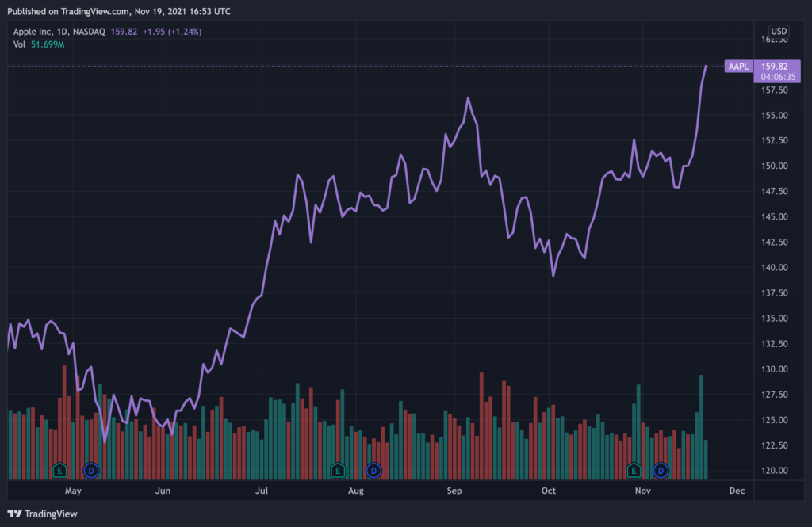Image resolution: width=812 pixels, height=527 pixels.
Task: Click the 145.00 price axis label
Action: click(774, 217)
